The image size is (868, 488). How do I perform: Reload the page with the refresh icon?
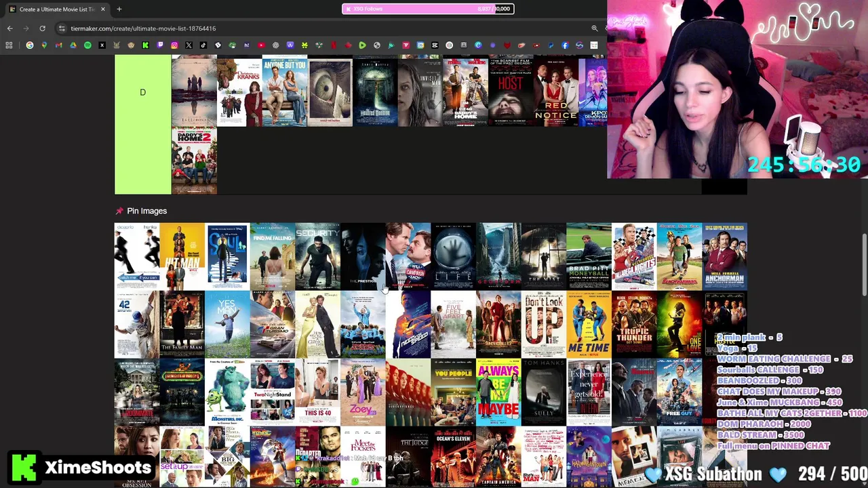pyautogui.click(x=42, y=28)
